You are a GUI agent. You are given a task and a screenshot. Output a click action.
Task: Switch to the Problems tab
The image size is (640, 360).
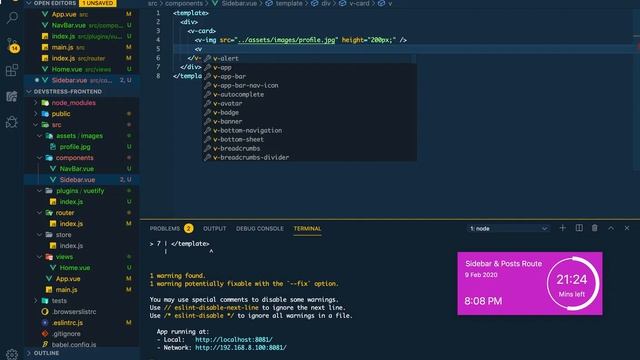tap(164, 229)
